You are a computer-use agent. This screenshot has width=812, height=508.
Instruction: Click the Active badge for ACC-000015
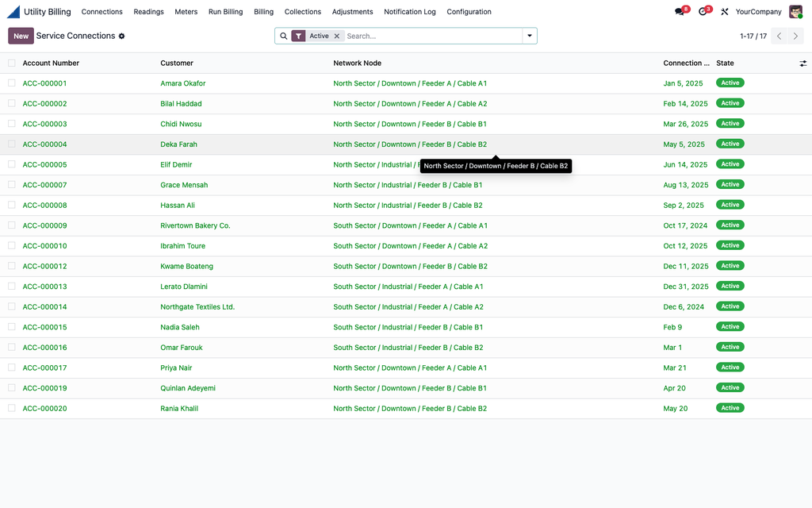coord(730,326)
